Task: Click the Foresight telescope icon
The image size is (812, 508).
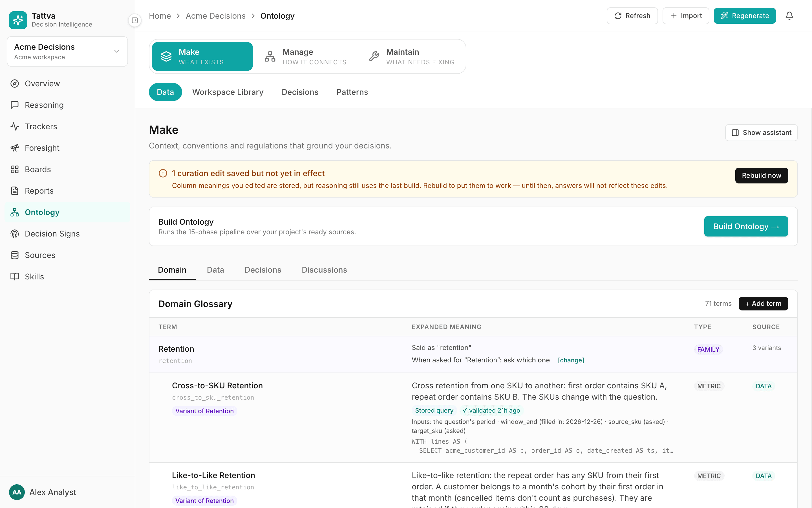Action: pyautogui.click(x=14, y=148)
